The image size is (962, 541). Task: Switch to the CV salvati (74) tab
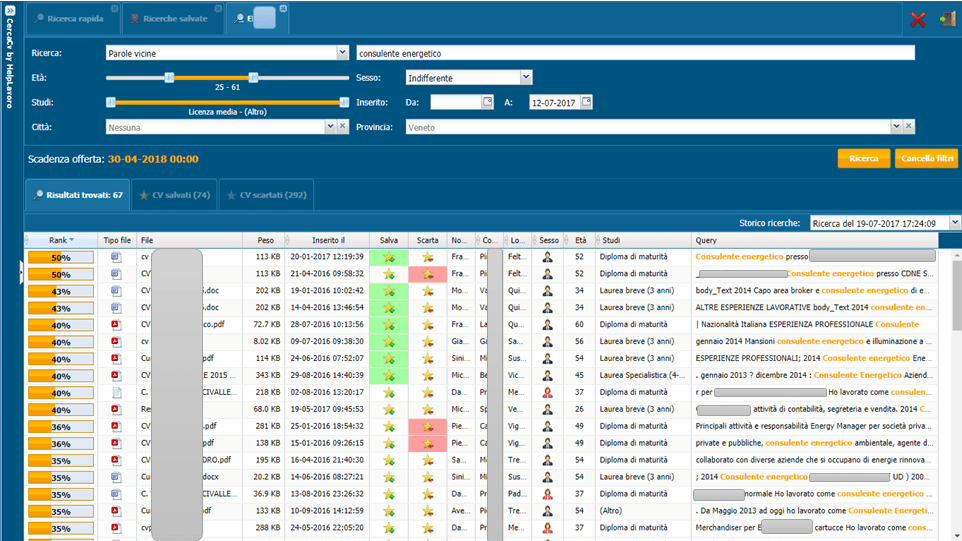[x=174, y=195]
